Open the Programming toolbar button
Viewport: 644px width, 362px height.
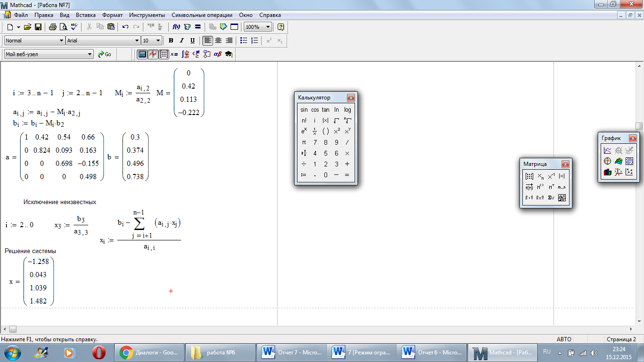click(206, 54)
